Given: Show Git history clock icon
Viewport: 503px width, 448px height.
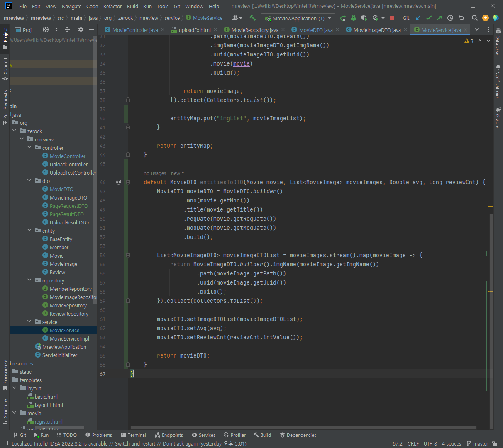Looking at the screenshot, I should tap(450, 18).
